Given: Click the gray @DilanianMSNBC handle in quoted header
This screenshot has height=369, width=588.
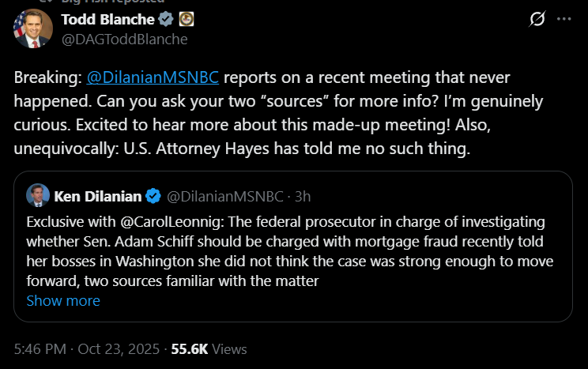Looking at the screenshot, I should (x=224, y=194).
